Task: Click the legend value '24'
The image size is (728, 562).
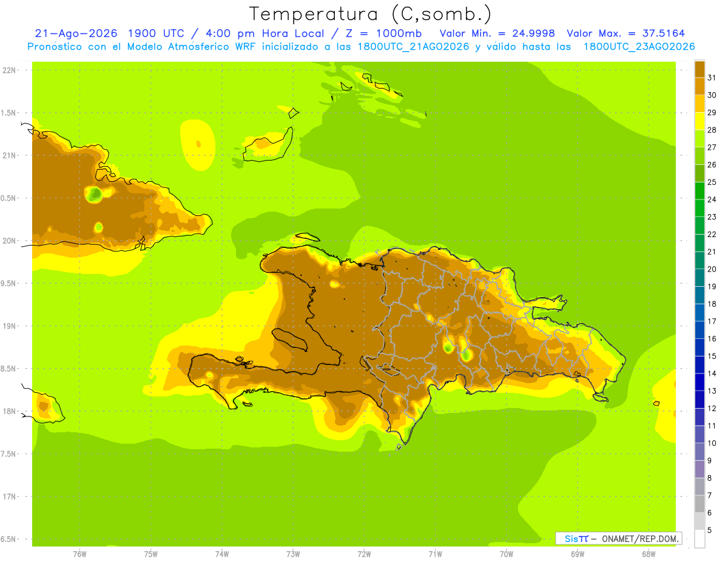Action: 712,199
